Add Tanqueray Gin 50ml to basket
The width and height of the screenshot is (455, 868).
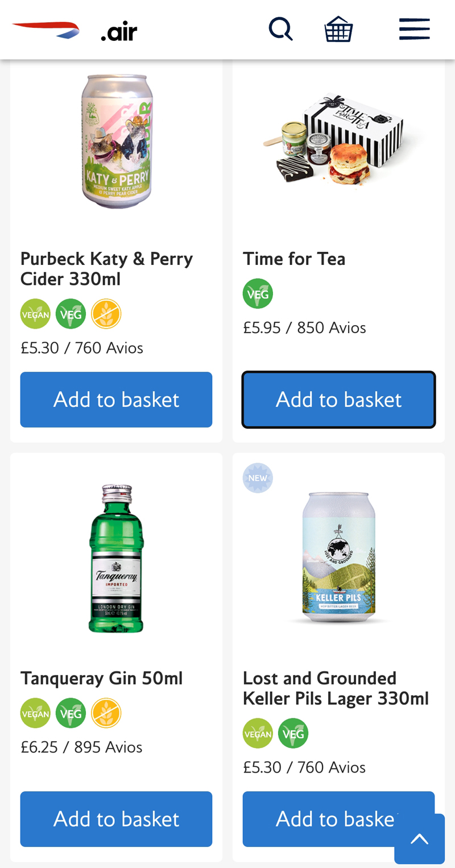click(x=116, y=819)
